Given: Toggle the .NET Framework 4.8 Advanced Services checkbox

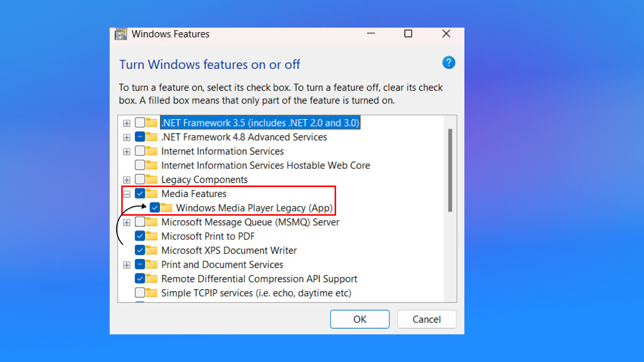Looking at the screenshot, I should pyautogui.click(x=140, y=137).
